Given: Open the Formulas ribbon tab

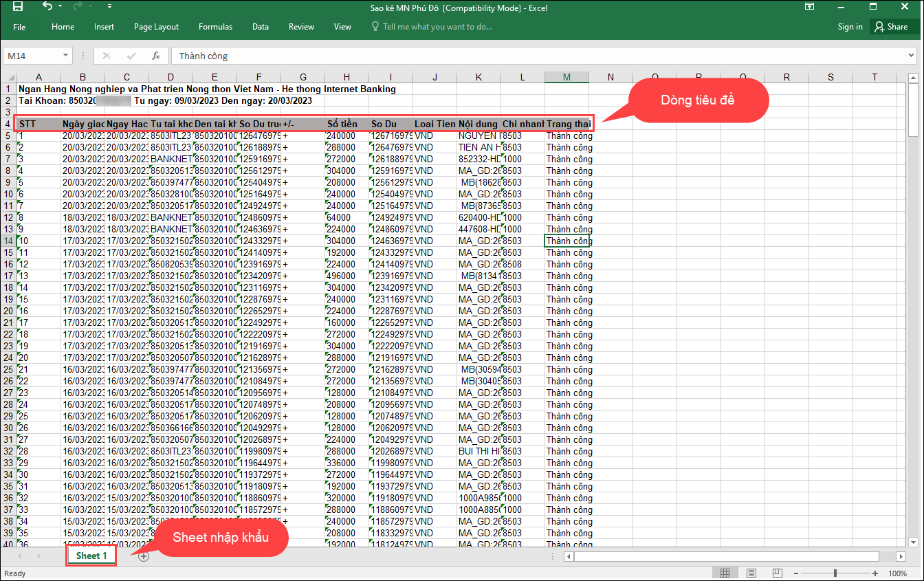Looking at the screenshot, I should pyautogui.click(x=215, y=27).
